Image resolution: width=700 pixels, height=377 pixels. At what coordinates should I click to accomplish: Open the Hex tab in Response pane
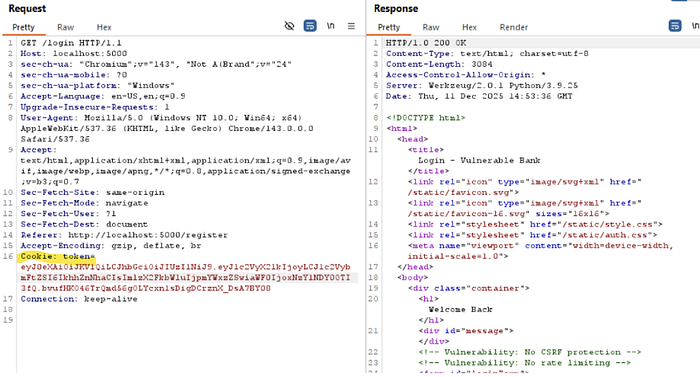469,27
